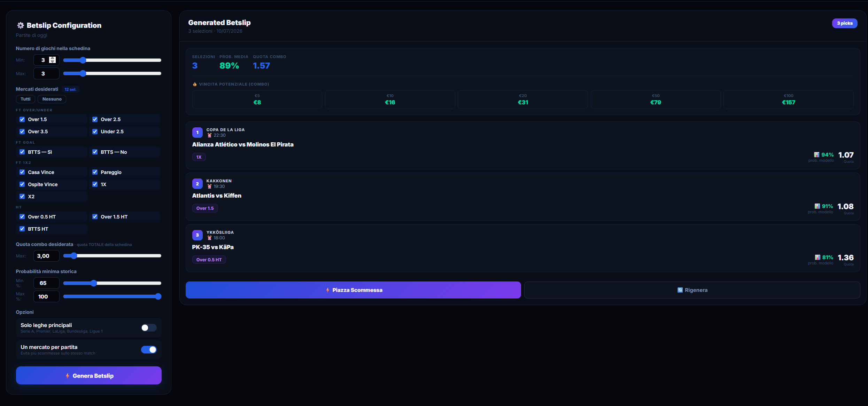Toggle the Over 1.5 HT checkbox
This screenshot has width=868, height=406.
95,217
